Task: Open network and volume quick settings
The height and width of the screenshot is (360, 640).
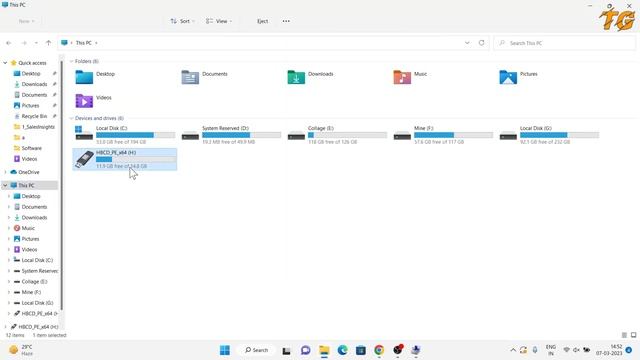Action: tap(576, 350)
